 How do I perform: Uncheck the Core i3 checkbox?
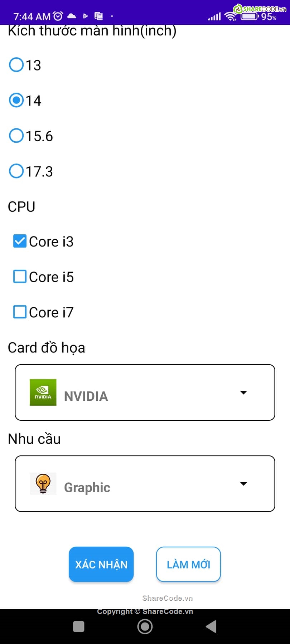tap(20, 241)
